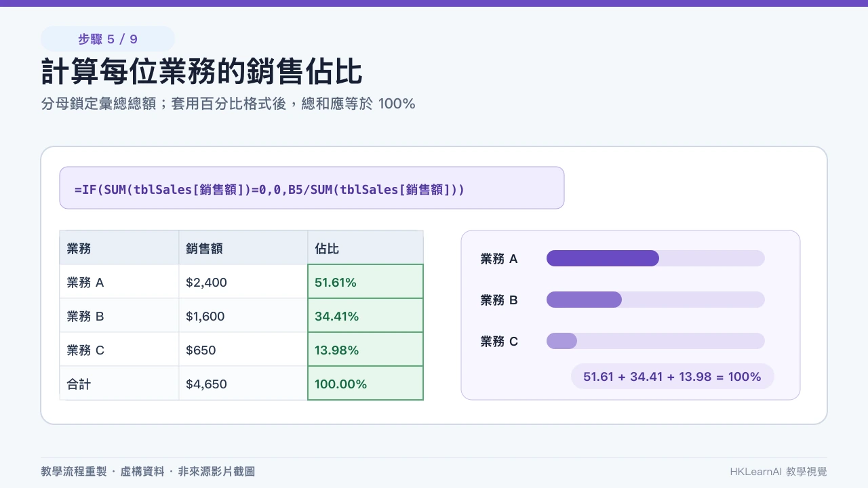Screen dimensions: 868x488
Task: Click the 業務 B progress bar in chart
Action: (x=656, y=300)
